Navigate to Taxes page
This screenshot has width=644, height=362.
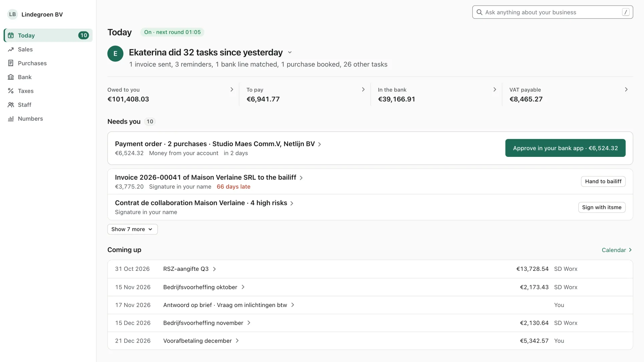(x=48, y=91)
